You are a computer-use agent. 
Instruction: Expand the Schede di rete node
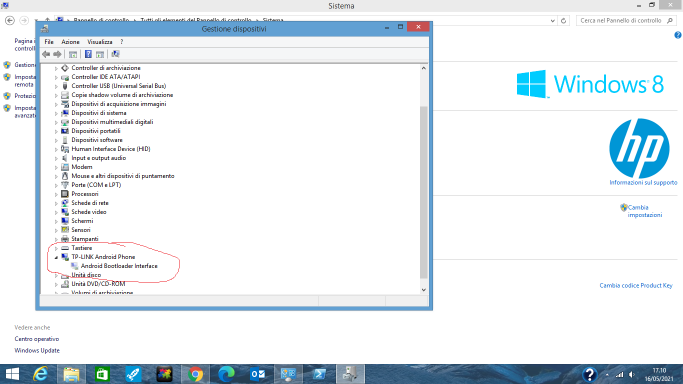click(56, 203)
